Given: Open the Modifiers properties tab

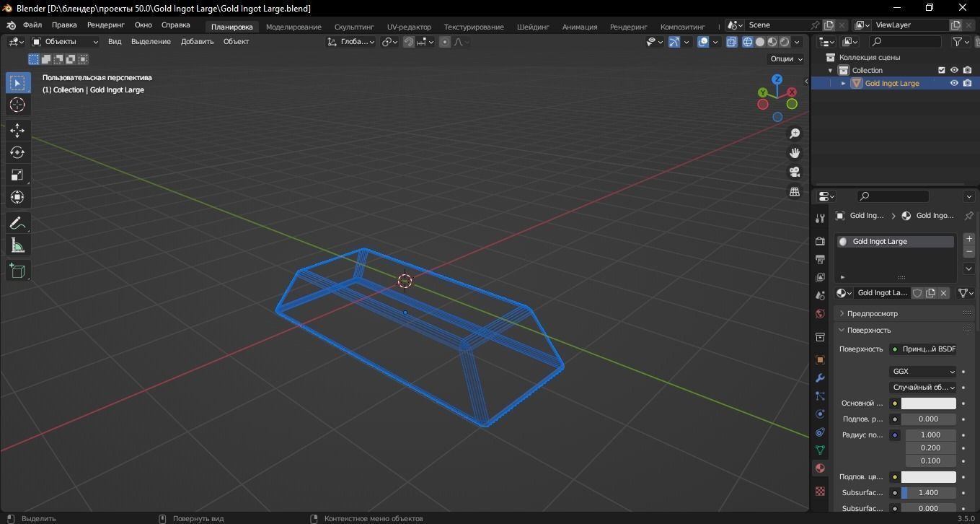Looking at the screenshot, I should 820,378.
